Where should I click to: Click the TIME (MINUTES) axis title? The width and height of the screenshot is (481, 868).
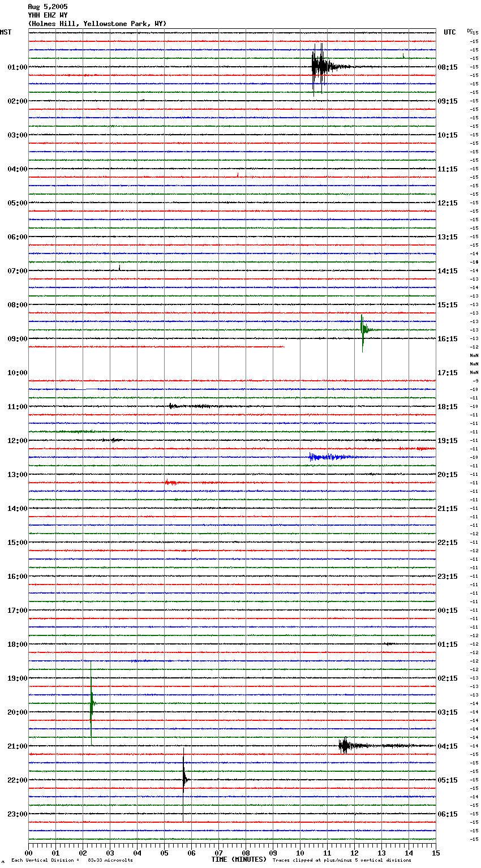point(238,860)
